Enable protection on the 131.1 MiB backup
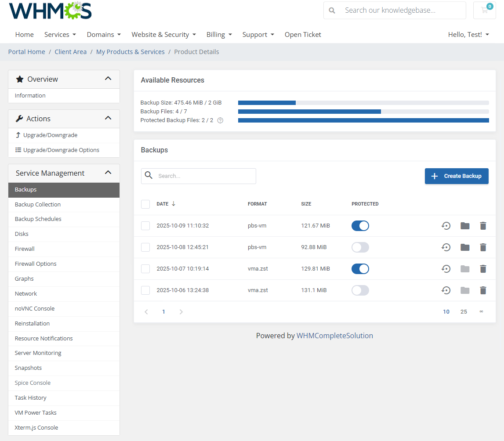This screenshot has width=504, height=441. pos(360,290)
